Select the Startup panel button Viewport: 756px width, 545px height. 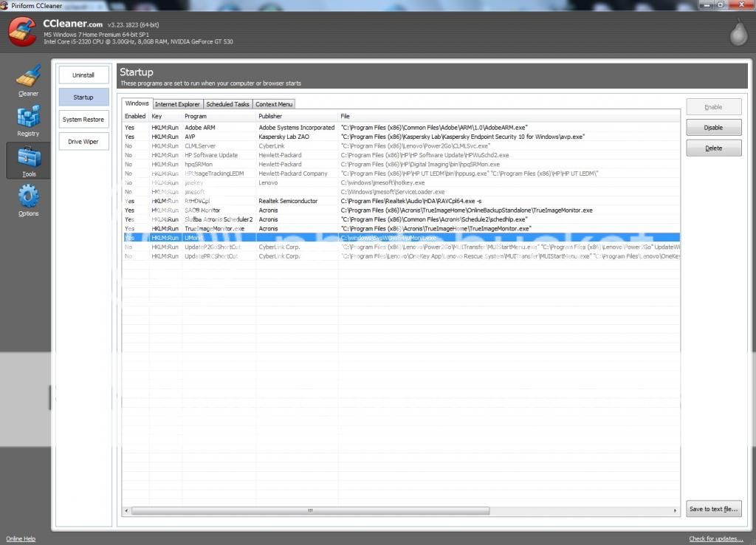[x=83, y=97]
